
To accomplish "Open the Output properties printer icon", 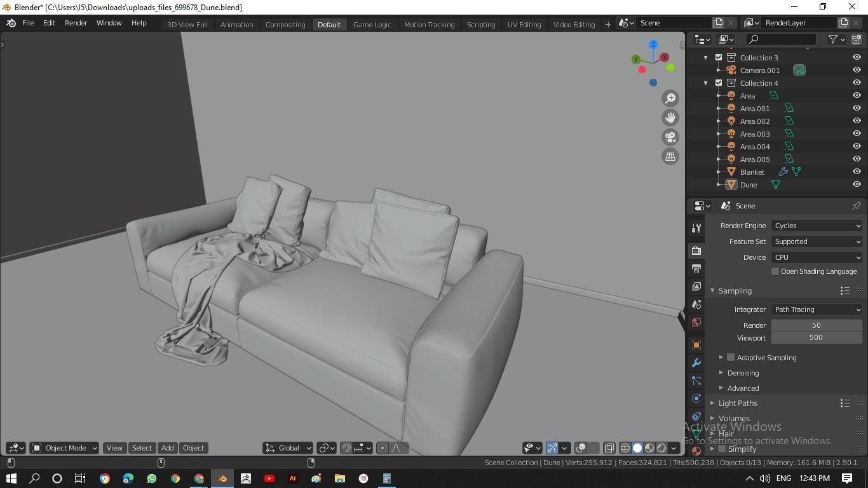I will pos(696,268).
